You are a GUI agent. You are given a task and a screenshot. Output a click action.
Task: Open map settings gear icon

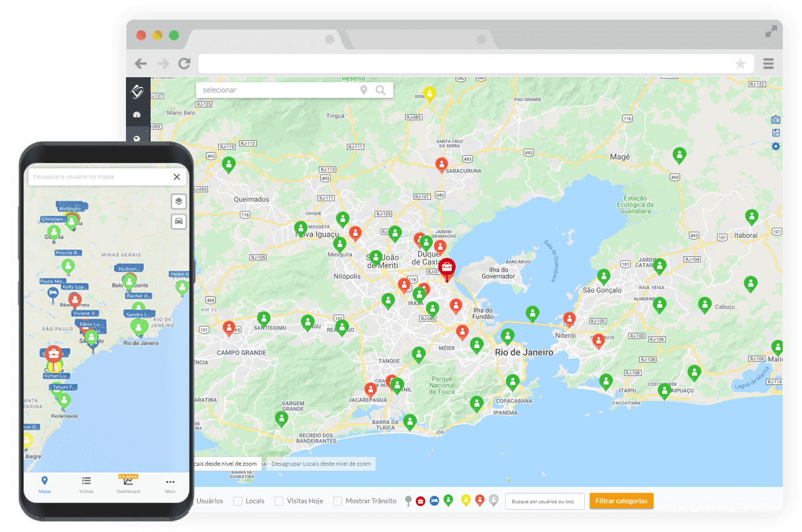click(x=775, y=146)
